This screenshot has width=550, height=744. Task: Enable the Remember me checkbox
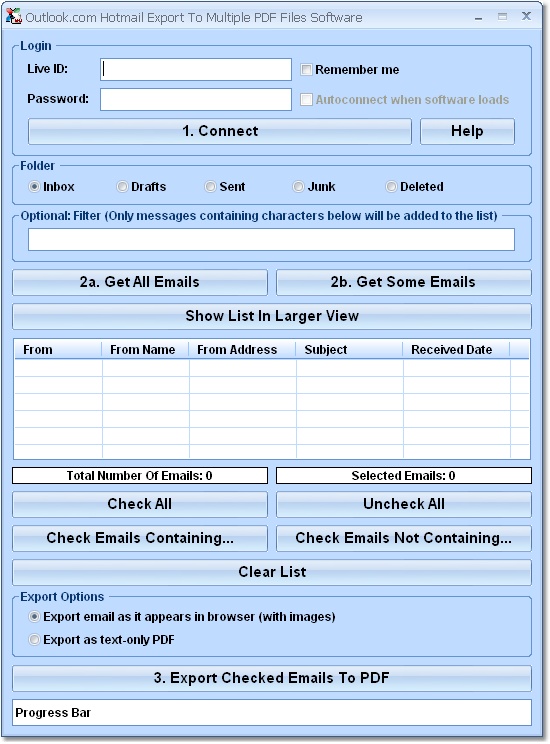(306, 70)
